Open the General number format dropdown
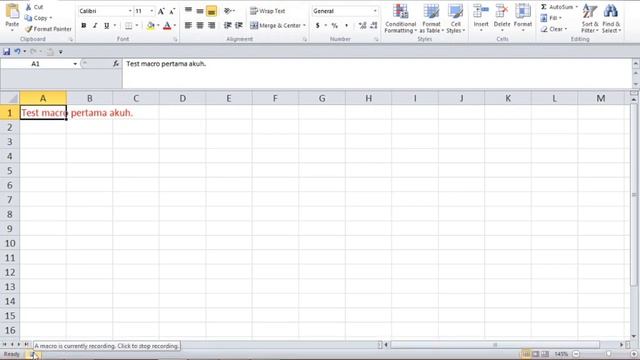The height and width of the screenshot is (360, 640). click(375, 11)
